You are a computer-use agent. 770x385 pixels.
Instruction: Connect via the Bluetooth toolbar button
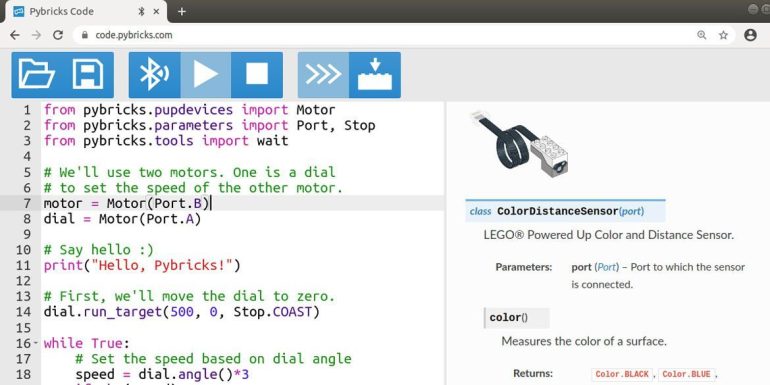click(x=154, y=75)
